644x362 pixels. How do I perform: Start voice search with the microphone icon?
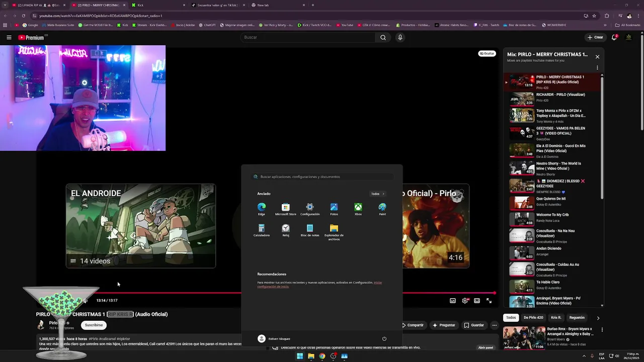[x=400, y=37]
